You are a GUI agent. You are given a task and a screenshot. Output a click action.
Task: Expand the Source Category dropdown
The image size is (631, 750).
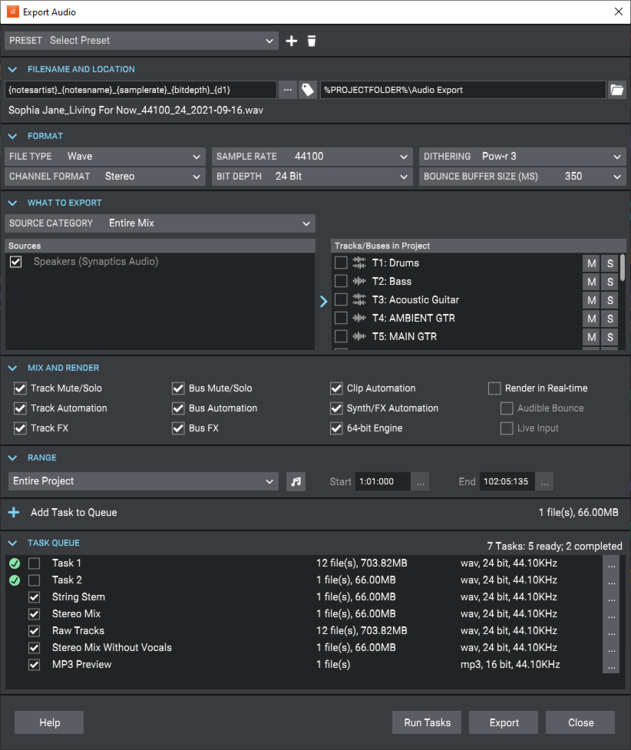click(160, 223)
